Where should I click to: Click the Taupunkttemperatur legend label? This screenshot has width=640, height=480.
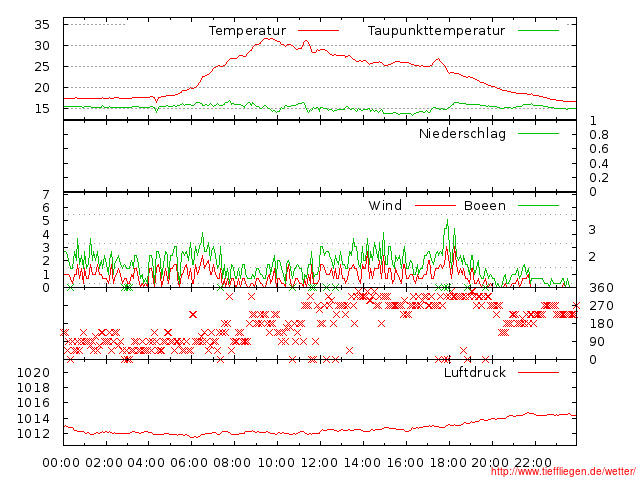(436, 31)
